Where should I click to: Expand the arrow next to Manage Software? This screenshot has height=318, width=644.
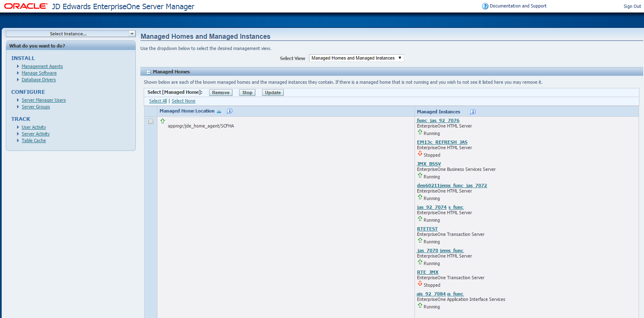click(x=18, y=73)
